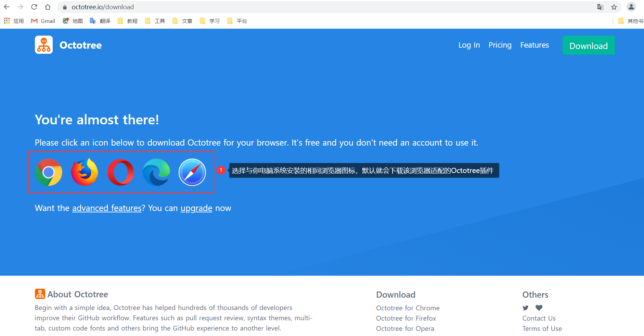View the site lock security icon
The image size is (644, 336).
[65, 7]
